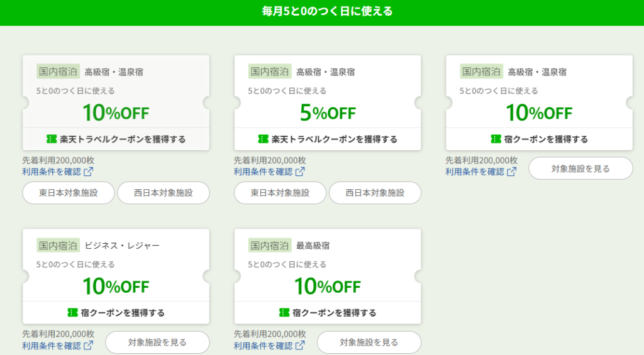
Task: Click the 毎月5と0のつく日に使える green header
Action: pos(322,11)
